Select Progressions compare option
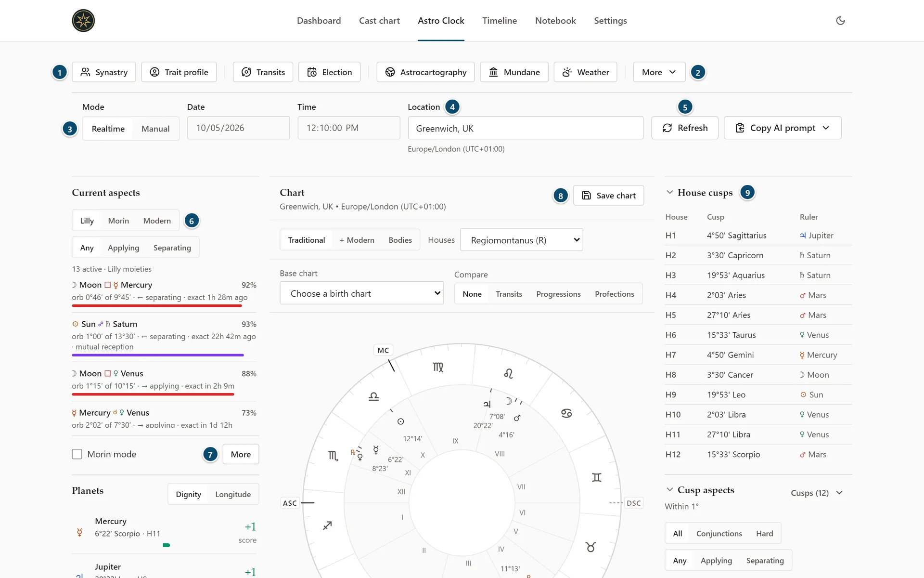Viewport: 924px width, 578px height. coord(558,294)
